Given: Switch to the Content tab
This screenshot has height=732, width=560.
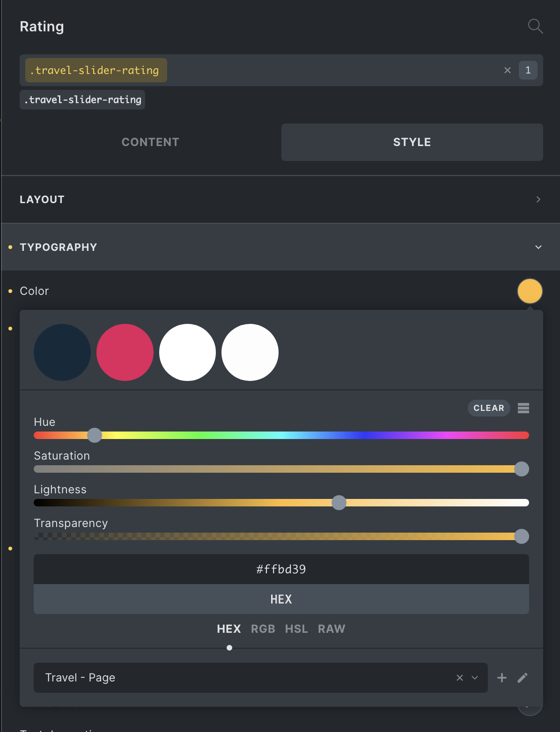Looking at the screenshot, I should 150,142.
